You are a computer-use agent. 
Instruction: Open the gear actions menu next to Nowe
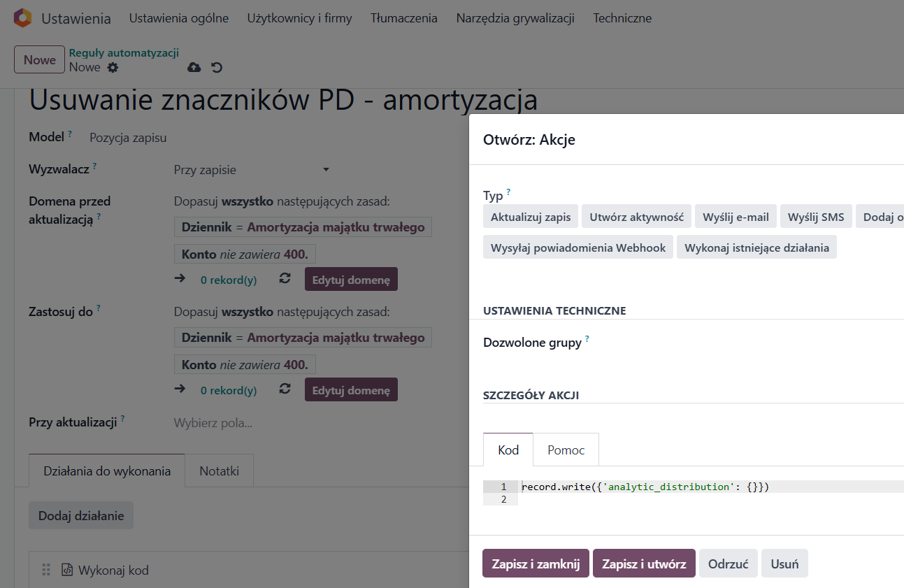tap(113, 67)
